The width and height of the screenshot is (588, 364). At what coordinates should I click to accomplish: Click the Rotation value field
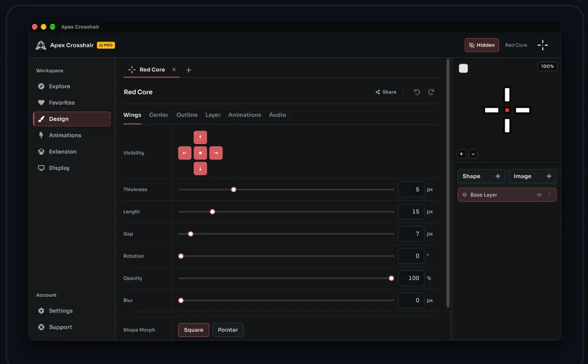click(411, 256)
